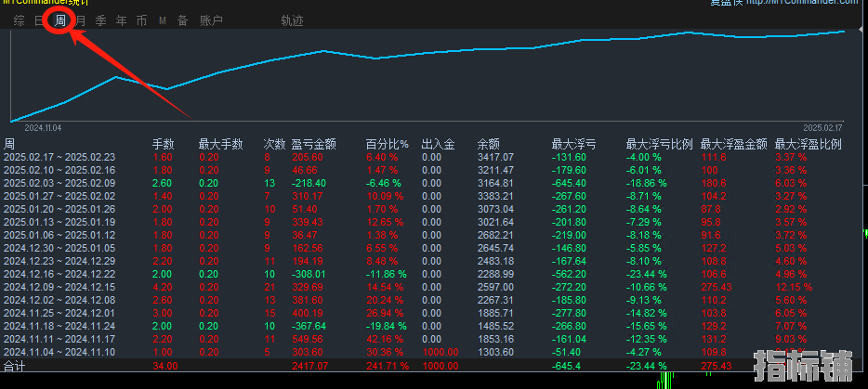
Task: Switch to the 账户 account tab
Action: (x=211, y=20)
